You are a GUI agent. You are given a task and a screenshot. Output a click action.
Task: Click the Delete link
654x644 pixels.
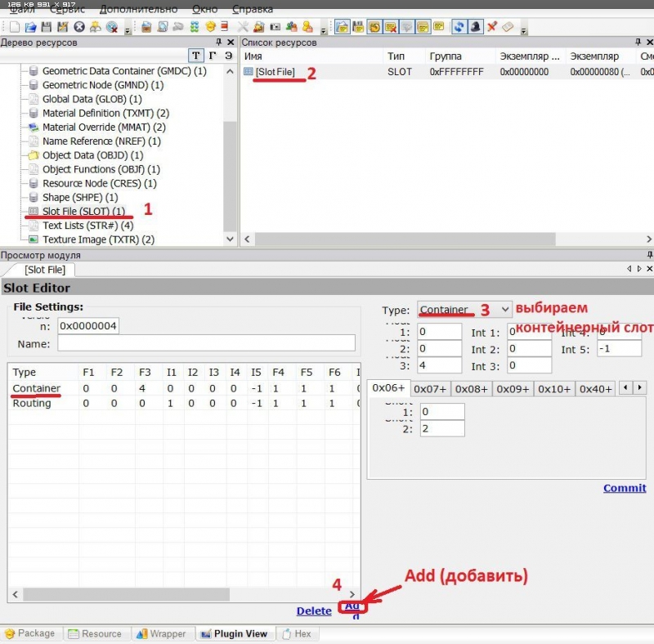314,610
